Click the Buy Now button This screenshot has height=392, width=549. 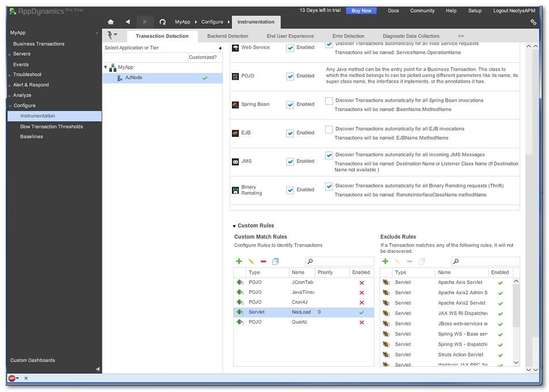tap(361, 10)
